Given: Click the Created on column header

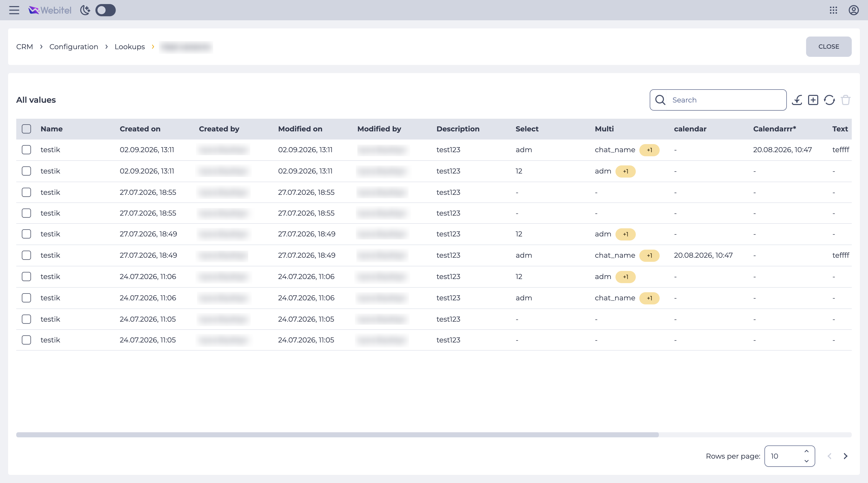Looking at the screenshot, I should [140, 129].
